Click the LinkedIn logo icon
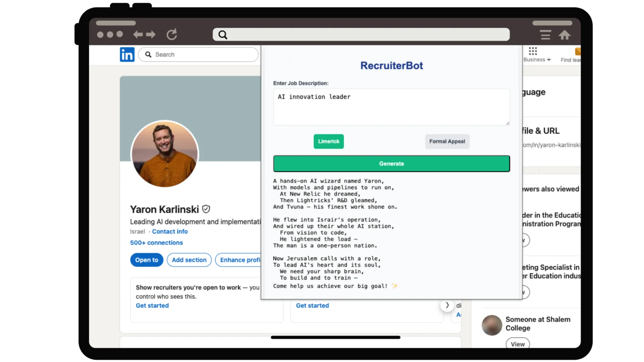The width and height of the screenshot is (644, 362). (127, 55)
